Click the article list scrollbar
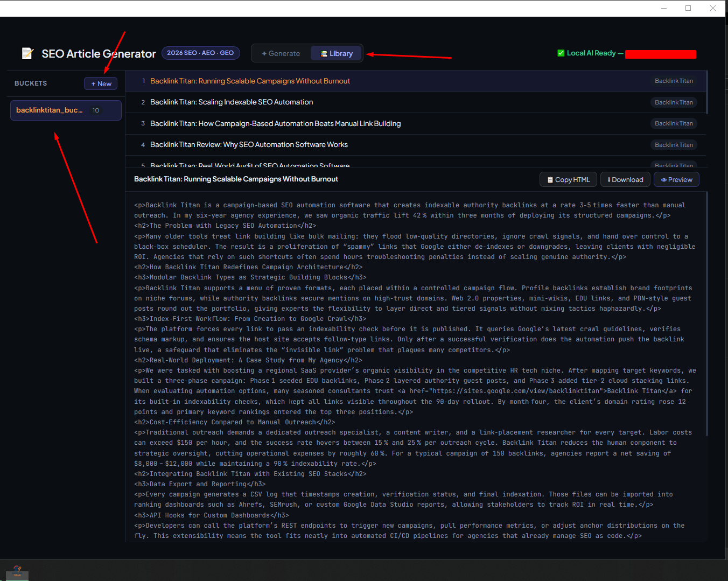 tap(706, 92)
